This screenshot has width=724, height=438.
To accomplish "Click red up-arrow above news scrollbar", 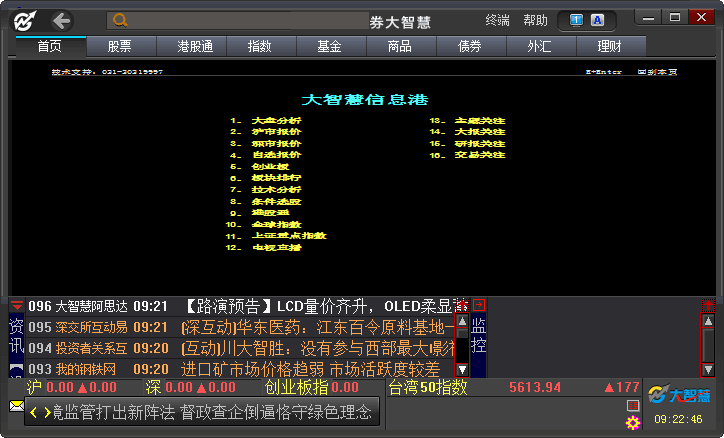I will [462, 305].
